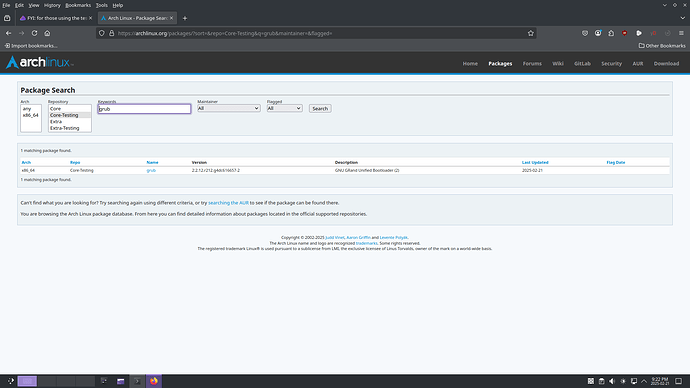690x388 pixels.
Task: Open the grub package link
Action: click(151, 170)
